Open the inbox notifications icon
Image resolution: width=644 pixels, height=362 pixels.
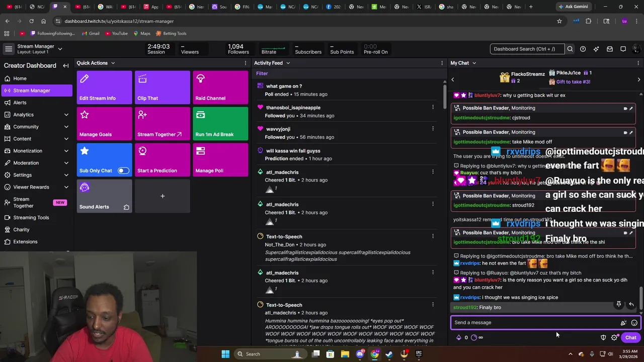click(x=609, y=49)
